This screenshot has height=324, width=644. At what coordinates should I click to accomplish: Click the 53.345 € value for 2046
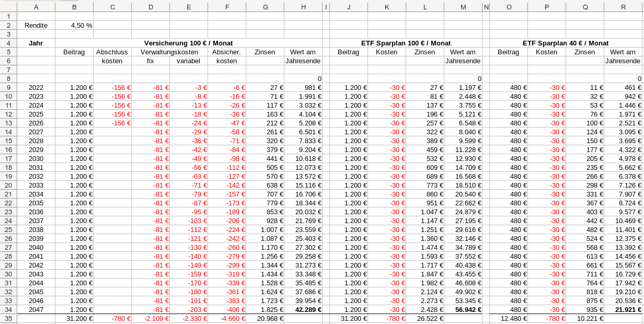click(x=463, y=300)
